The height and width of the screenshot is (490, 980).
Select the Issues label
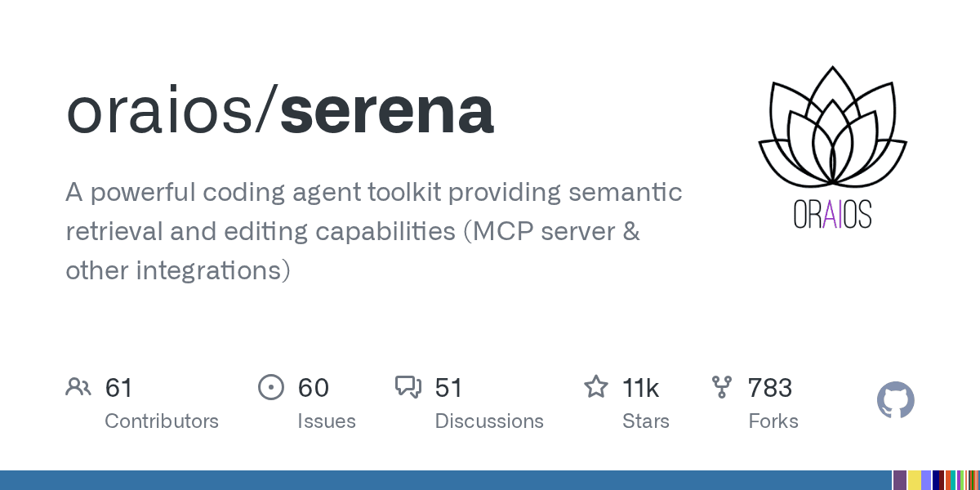(327, 421)
